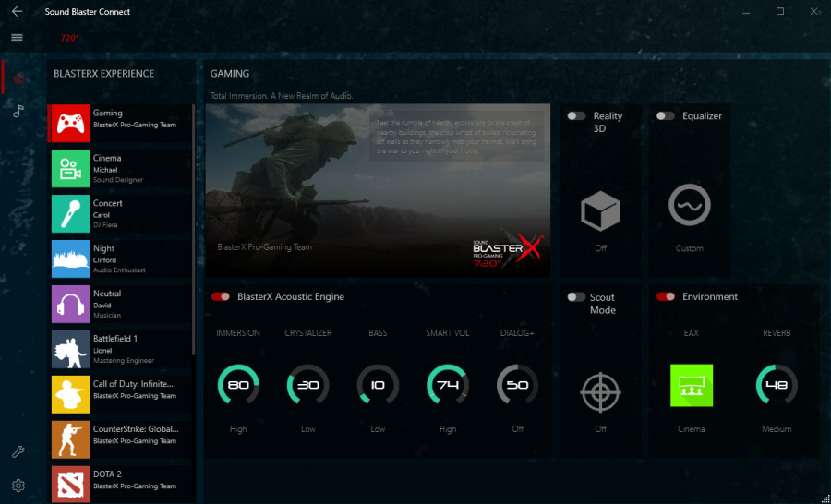831x504 pixels.
Task: Disable the BlasterX Acoustic Engine toggle
Action: pyautogui.click(x=221, y=297)
